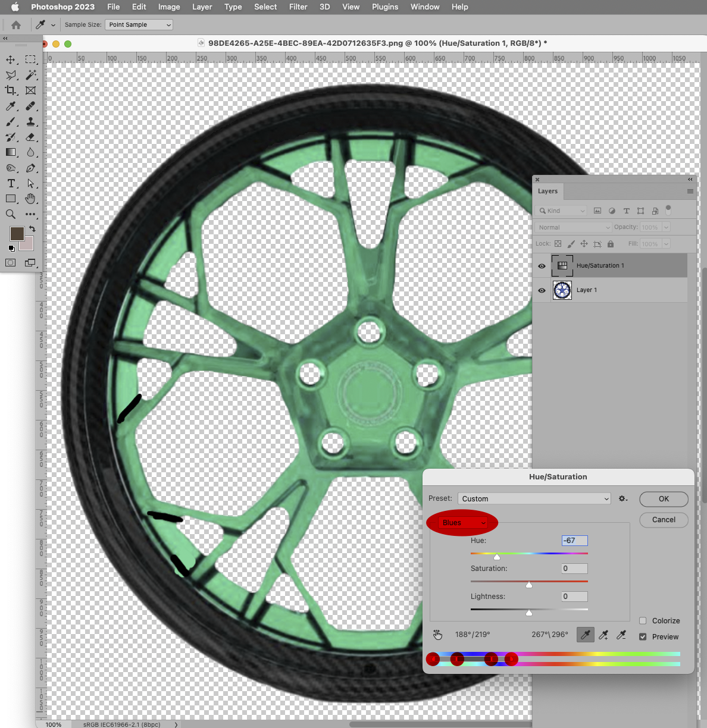Screen dimensions: 707x728
Task: Select the Crop tool
Action: 10,90
